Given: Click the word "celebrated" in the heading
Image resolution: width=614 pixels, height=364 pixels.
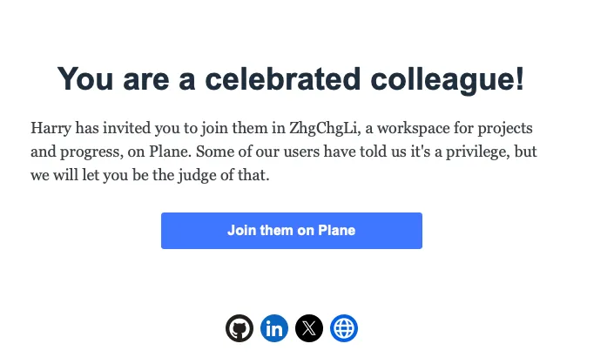Looking at the screenshot, I should [x=279, y=79].
